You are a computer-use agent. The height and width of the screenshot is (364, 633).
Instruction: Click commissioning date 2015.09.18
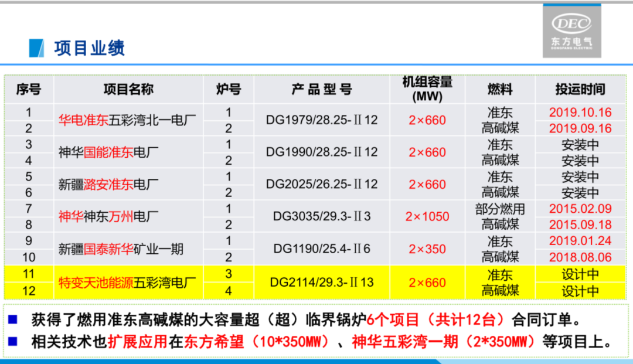click(580, 224)
